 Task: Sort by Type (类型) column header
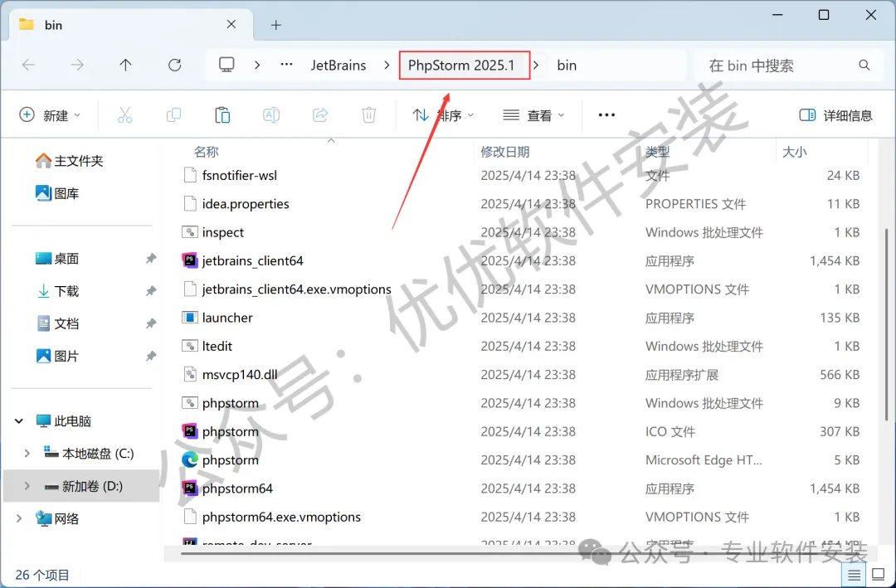pyautogui.click(x=657, y=152)
